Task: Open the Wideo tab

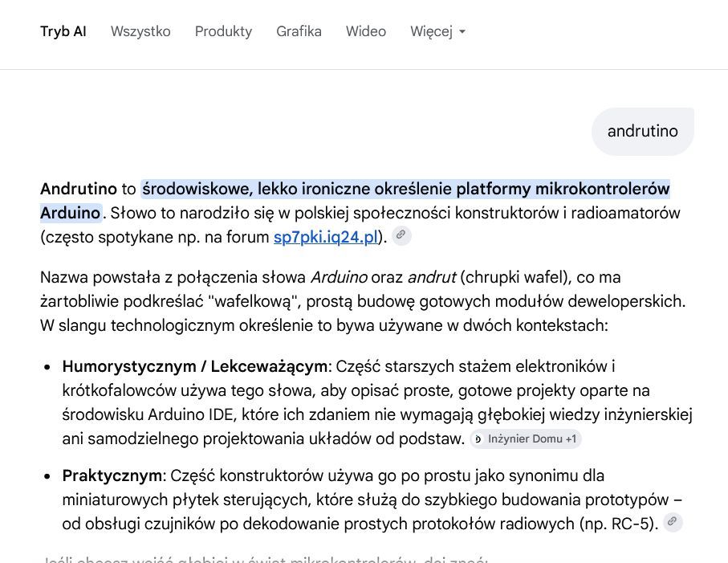Action: click(366, 31)
